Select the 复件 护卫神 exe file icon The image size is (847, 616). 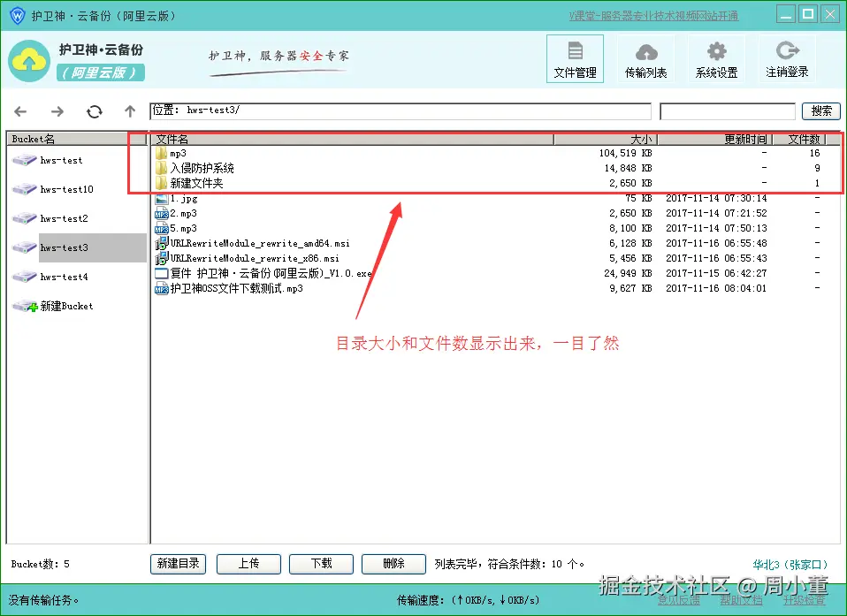(x=162, y=274)
